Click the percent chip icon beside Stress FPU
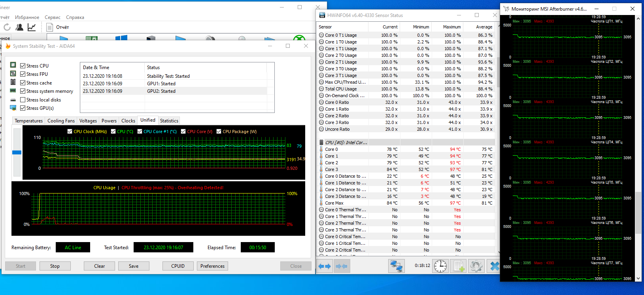The height and width of the screenshot is (295, 644). coord(13,73)
